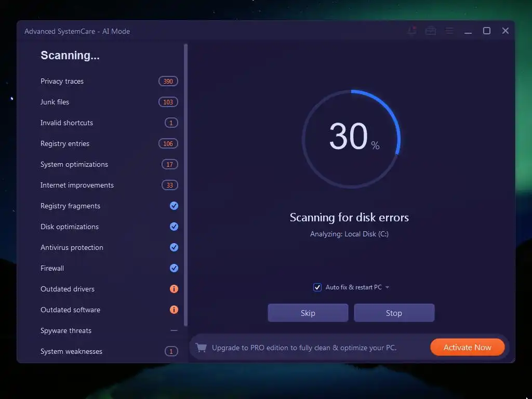Select the Registry entries row label
Viewport: 532px width, 399px height.
coord(65,143)
